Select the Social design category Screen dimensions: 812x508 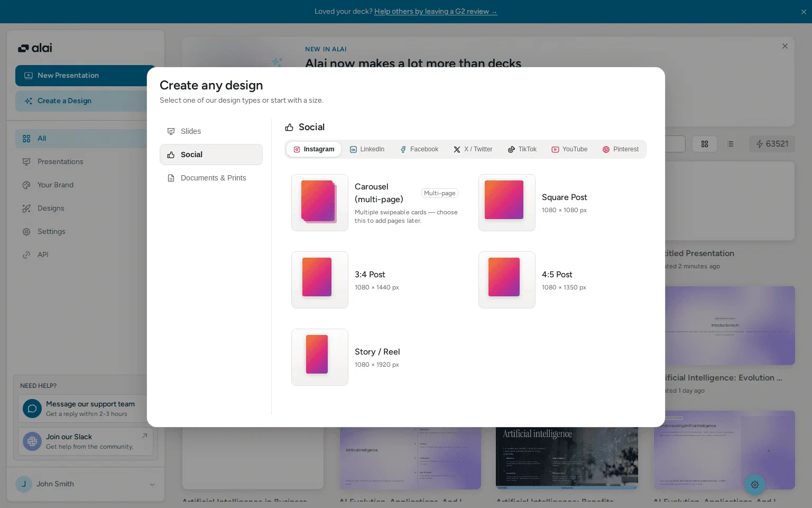click(x=211, y=155)
